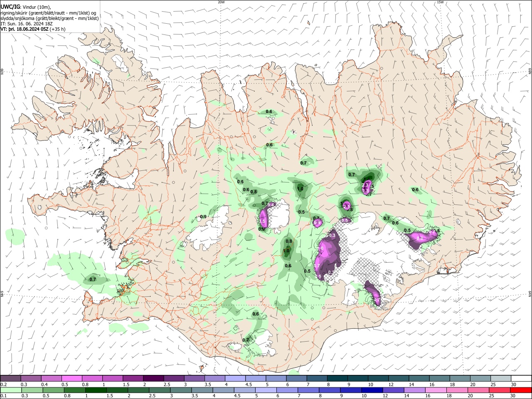
Task: Click the '64N' label on the right map edge
Action: pos(530,293)
